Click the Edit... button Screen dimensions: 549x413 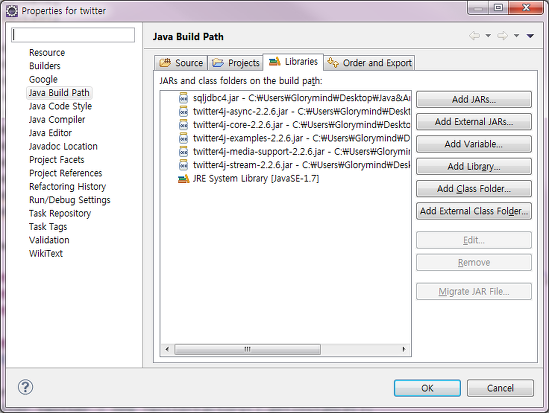(474, 240)
